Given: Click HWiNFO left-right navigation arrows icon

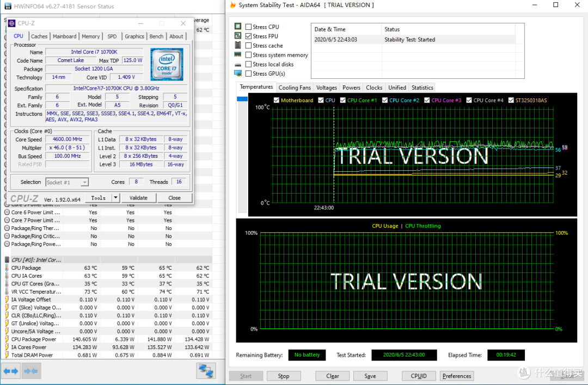Looking at the screenshot, I should [x=10, y=371].
